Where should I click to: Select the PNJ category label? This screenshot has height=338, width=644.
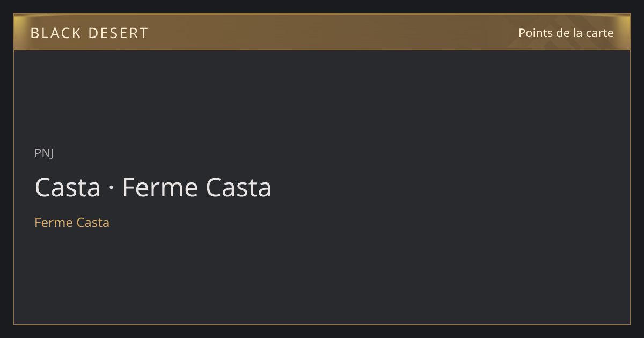(44, 153)
